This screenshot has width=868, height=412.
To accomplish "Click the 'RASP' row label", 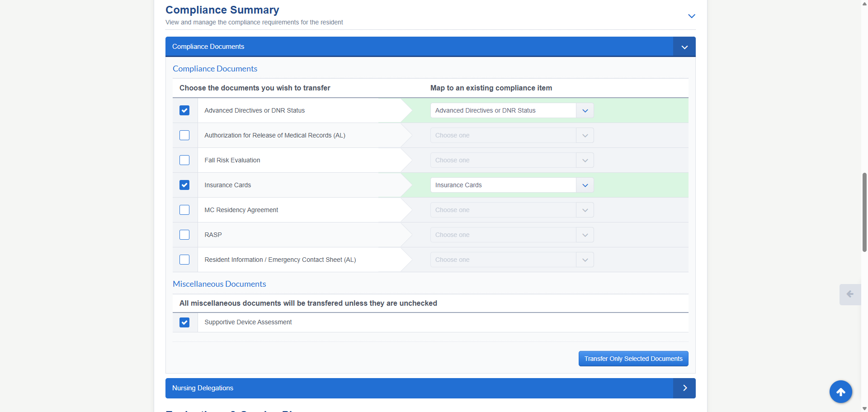I will pyautogui.click(x=213, y=235).
